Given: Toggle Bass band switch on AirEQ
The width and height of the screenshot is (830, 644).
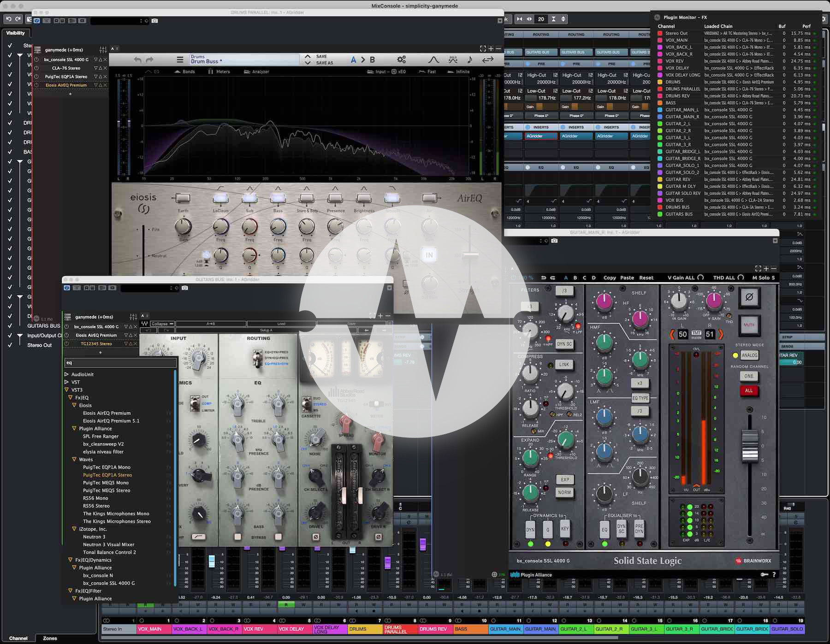Looking at the screenshot, I should pyautogui.click(x=278, y=198).
